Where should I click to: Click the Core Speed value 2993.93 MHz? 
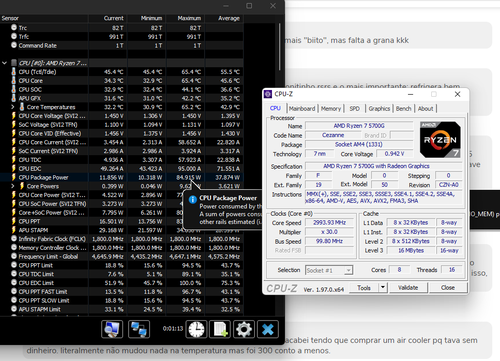coord(329,222)
